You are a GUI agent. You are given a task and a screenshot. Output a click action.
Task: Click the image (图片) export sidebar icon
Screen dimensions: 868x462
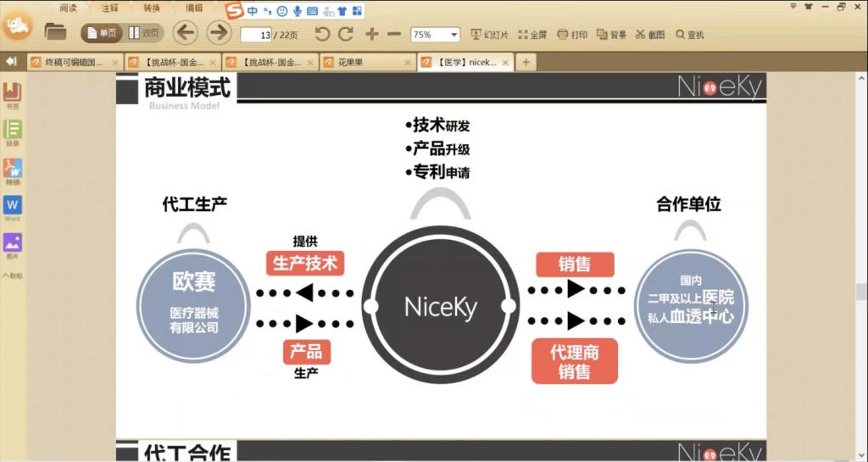pos(12,245)
